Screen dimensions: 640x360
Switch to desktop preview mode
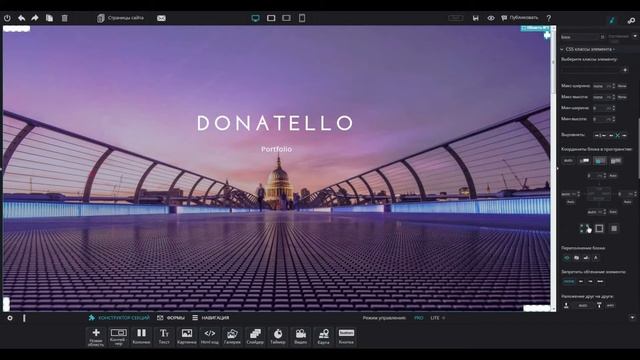coord(256,18)
